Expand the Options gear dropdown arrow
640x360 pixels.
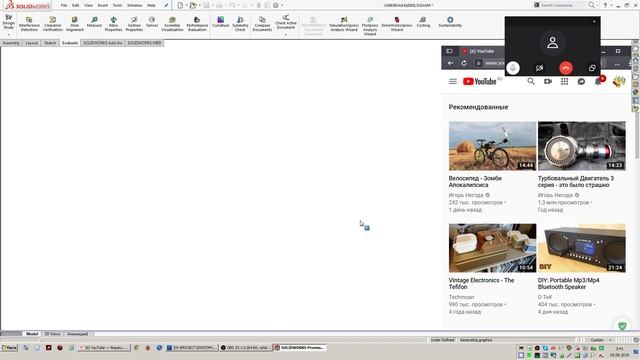coord(282,5)
